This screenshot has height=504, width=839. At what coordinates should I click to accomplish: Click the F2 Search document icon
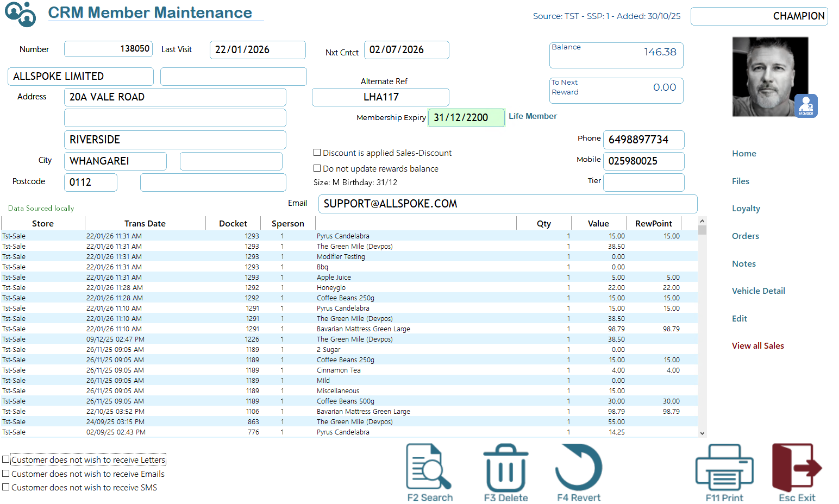coord(429,468)
